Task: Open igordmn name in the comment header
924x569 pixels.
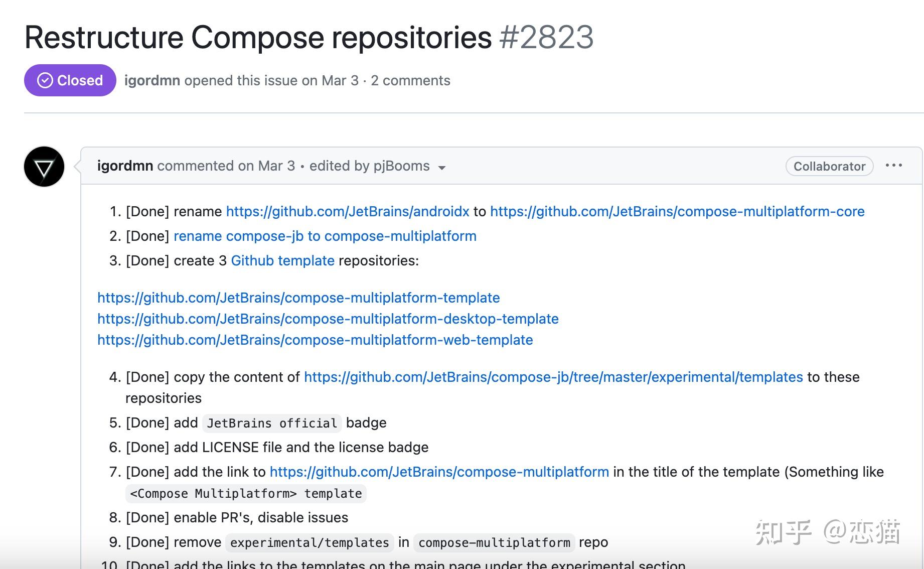Action: pos(125,166)
